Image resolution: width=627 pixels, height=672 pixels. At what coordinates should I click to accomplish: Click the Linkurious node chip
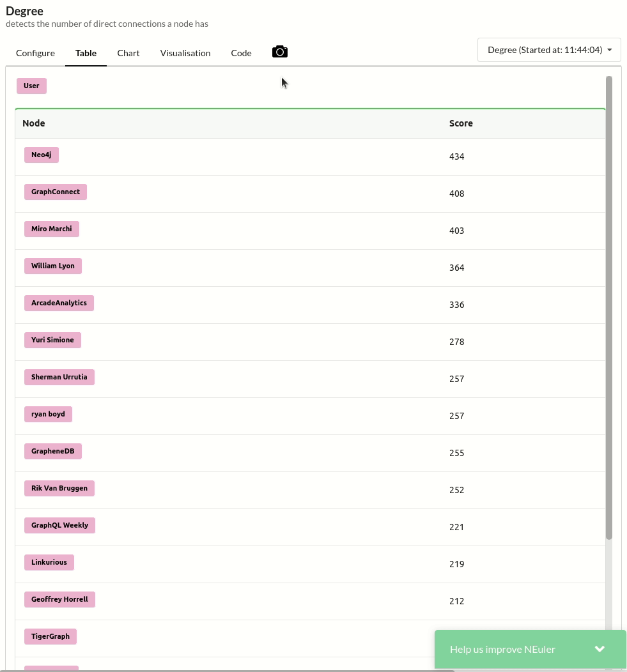point(49,562)
